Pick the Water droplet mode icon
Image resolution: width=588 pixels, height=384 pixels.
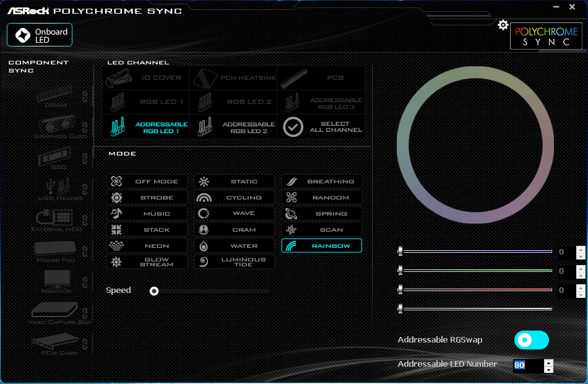204,246
